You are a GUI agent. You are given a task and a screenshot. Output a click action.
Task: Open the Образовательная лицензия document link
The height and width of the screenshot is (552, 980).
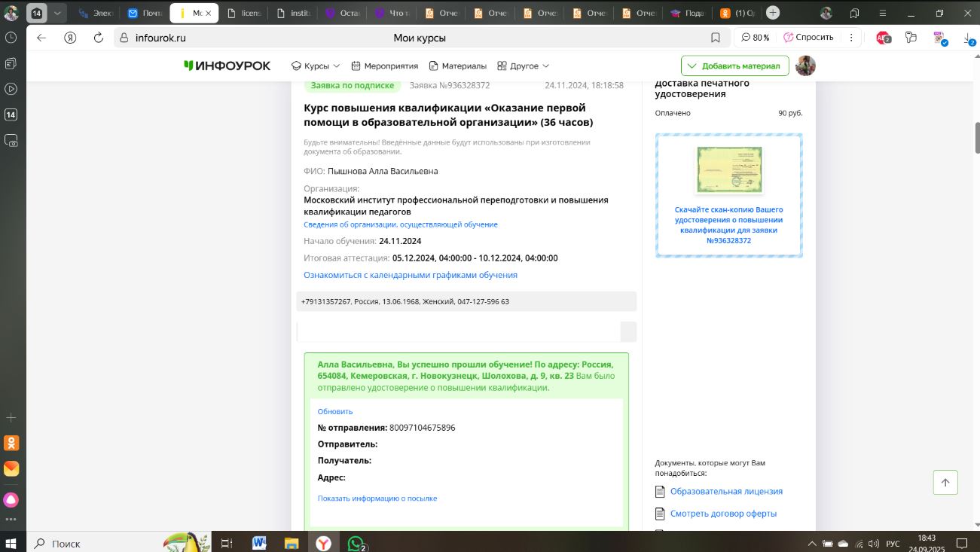point(726,492)
